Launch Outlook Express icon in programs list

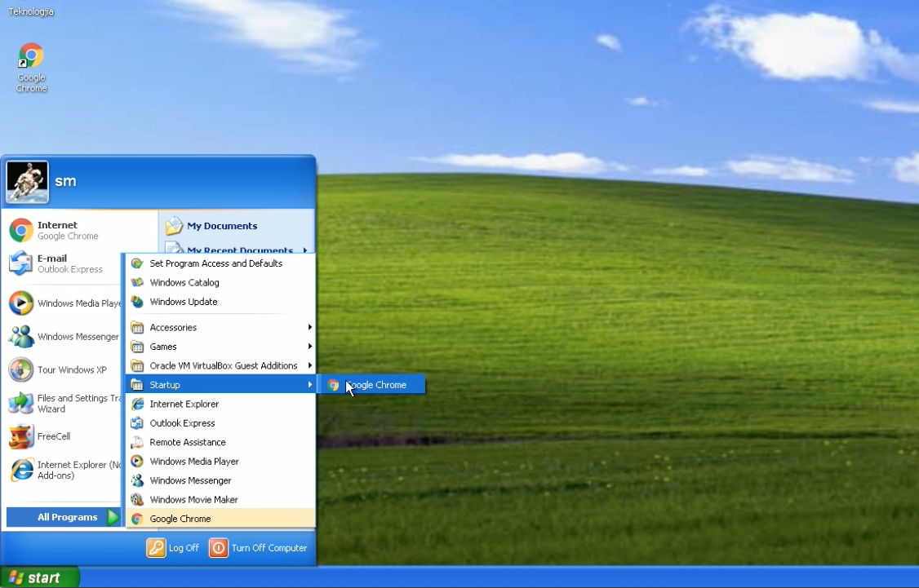click(x=137, y=422)
